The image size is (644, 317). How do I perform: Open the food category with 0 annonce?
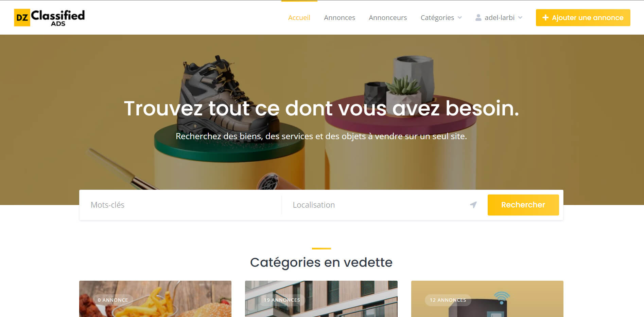tap(155, 299)
